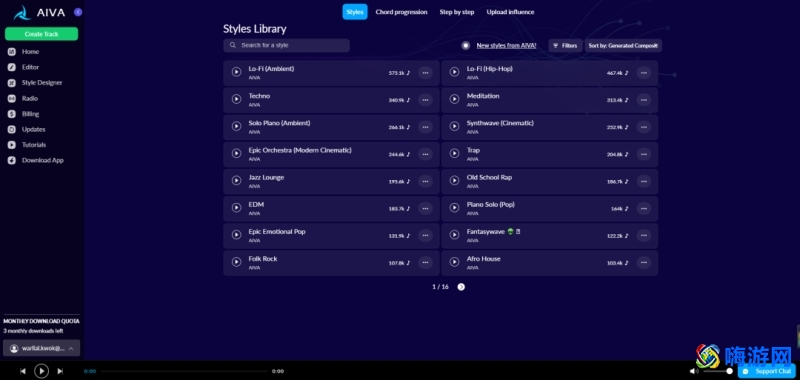
Task: Open the Sort by Generated Compositions dropdown
Action: [623, 45]
